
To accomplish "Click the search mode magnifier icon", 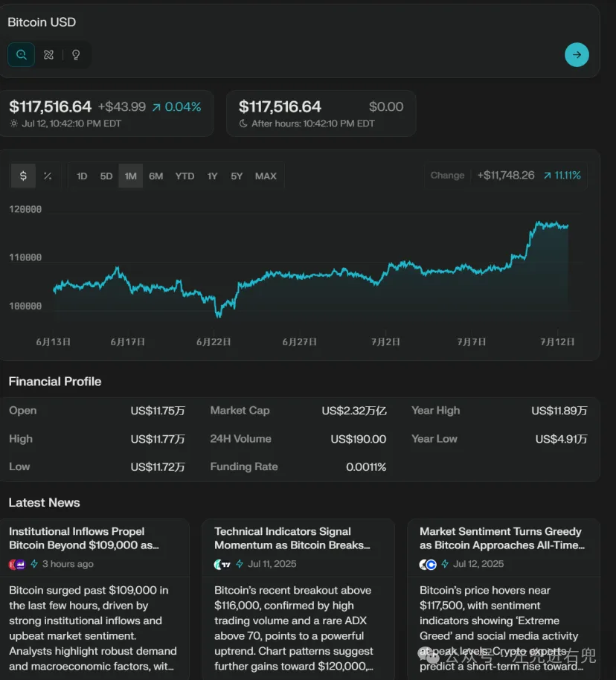I will click(22, 55).
